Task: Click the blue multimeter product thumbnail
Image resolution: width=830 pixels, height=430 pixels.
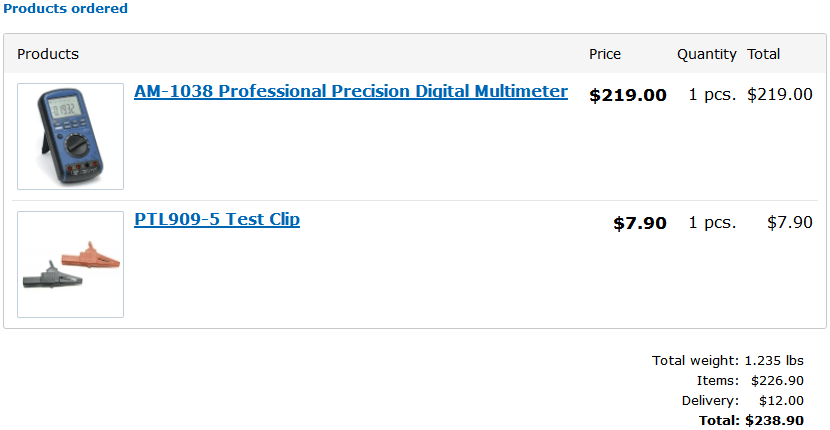Action: click(x=70, y=137)
